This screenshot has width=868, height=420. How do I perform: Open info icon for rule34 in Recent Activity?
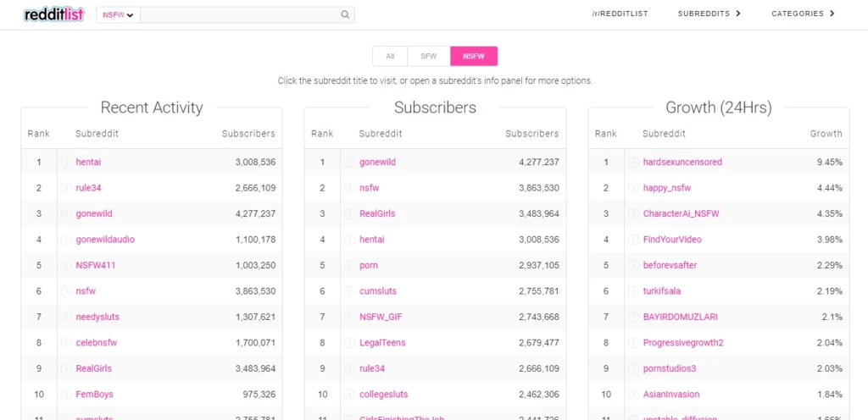(x=66, y=188)
